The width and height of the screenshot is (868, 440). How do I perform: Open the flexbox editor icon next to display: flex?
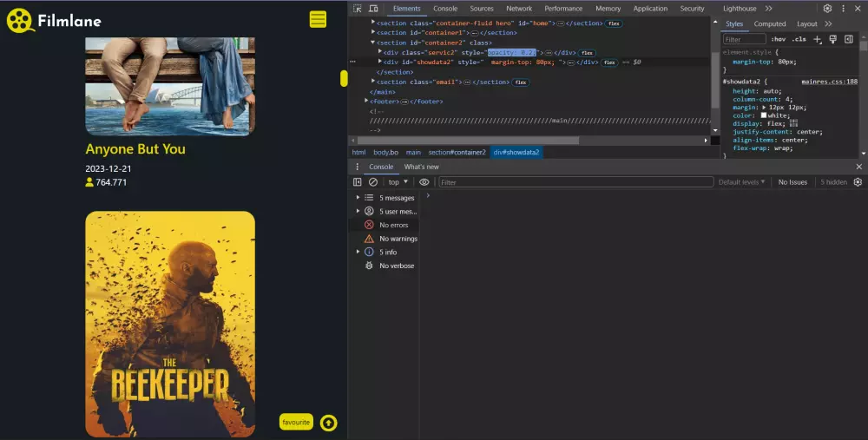point(794,123)
